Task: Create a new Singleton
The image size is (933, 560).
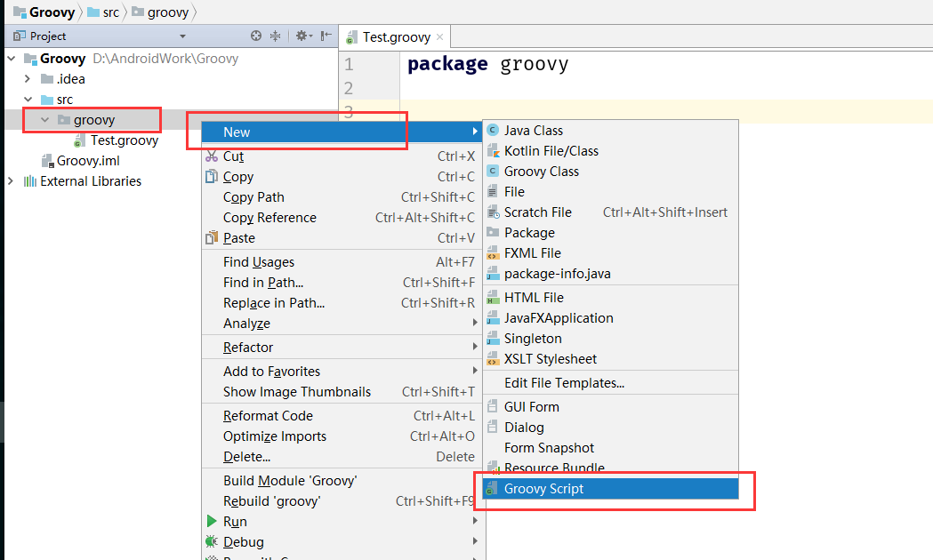Action: [610, 339]
